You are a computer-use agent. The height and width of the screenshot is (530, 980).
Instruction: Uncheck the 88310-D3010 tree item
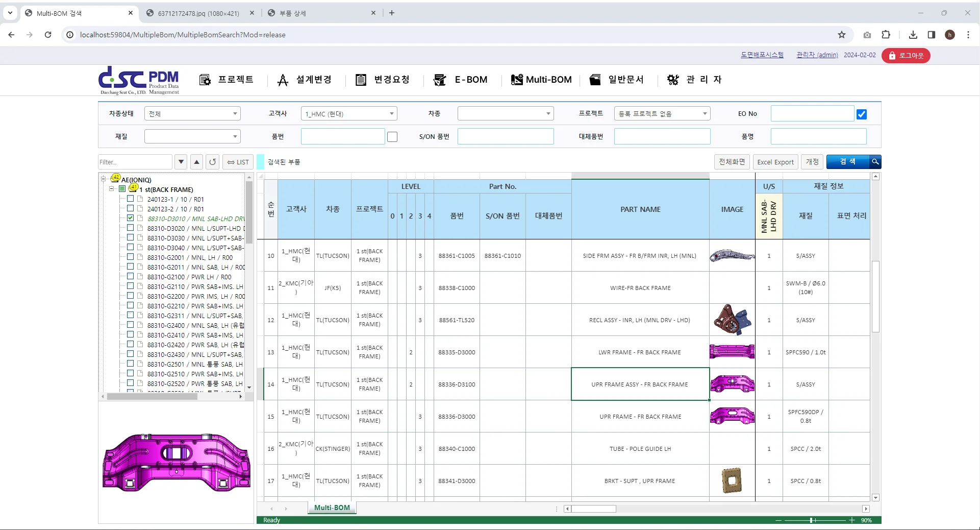point(131,218)
